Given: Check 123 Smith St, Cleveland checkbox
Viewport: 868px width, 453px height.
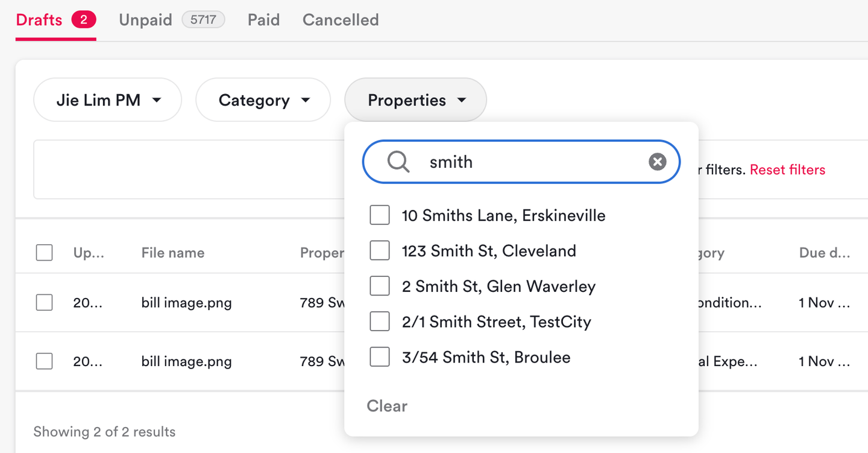Looking at the screenshot, I should (x=380, y=251).
